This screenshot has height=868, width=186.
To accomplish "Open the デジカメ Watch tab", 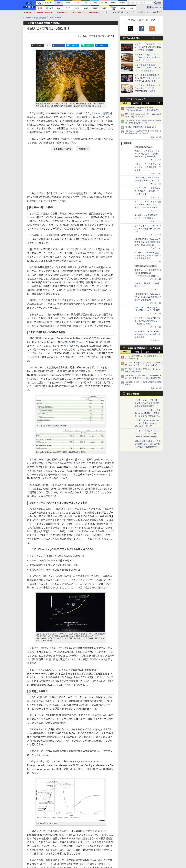I will (68, 3).
